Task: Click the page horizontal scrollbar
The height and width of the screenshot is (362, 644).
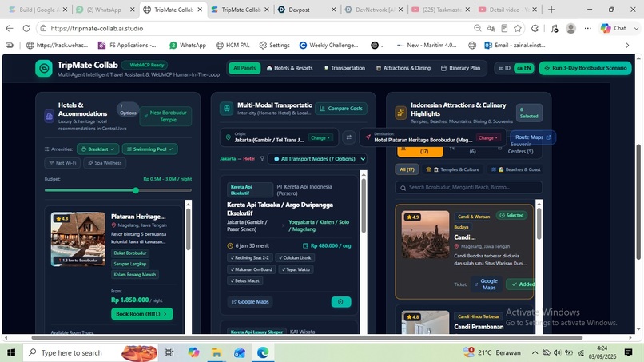Action: [307, 338]
